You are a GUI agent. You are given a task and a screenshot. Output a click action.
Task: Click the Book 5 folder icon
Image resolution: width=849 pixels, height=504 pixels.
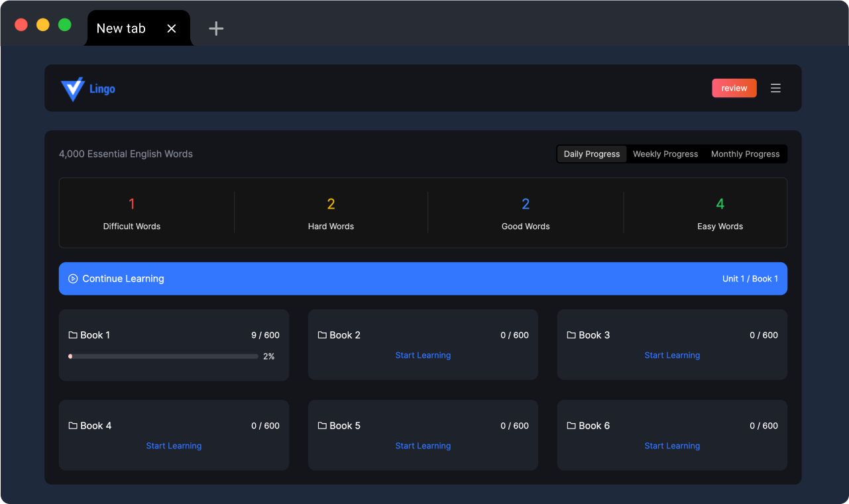click(x=322, y=426)
